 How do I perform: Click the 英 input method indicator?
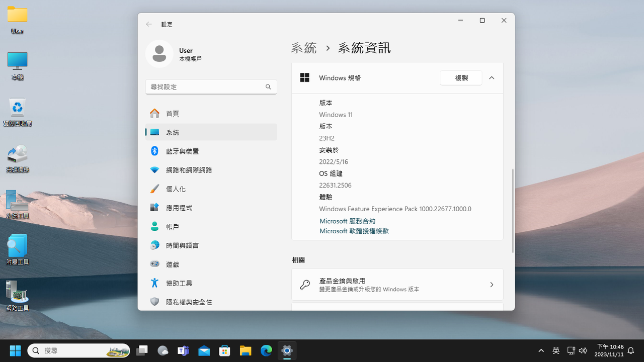click(556, 350)
